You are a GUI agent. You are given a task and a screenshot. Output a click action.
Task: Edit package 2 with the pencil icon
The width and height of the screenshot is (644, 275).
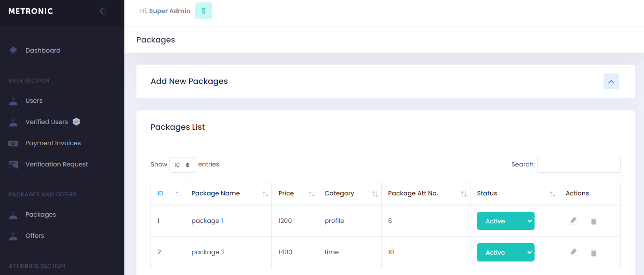[x=574, y=252]
